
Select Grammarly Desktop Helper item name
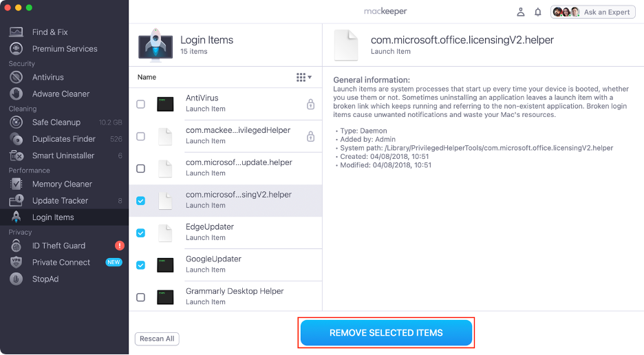click(x=235, y=291)
